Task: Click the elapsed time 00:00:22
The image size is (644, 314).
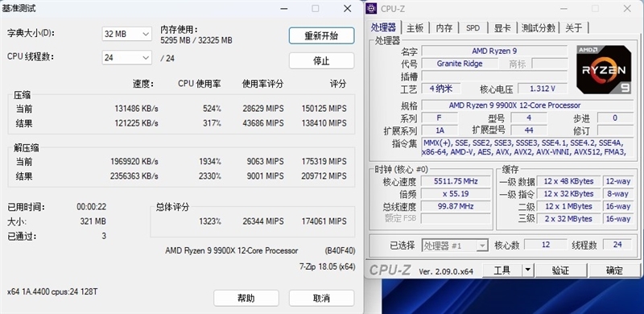Action: point(91,207)
